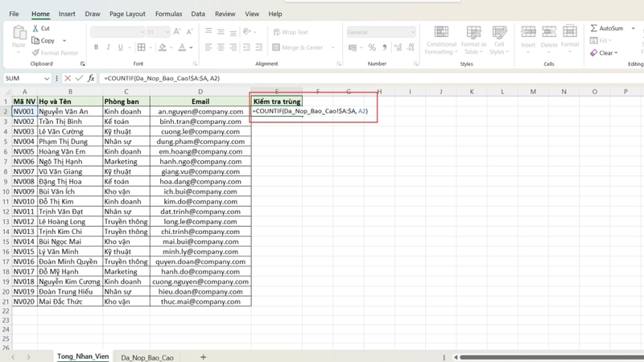Switch to the Page Layout tab
Viewport: 644px width, 362px height.
[127, 14]
